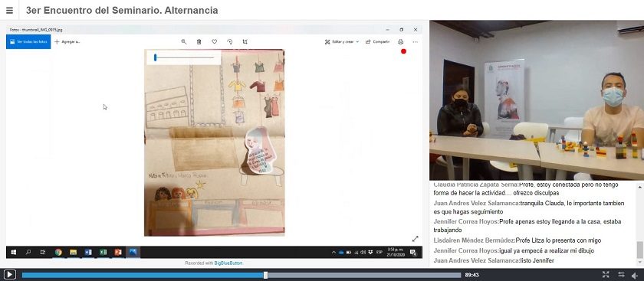Open Excel from the taskbar
644x281 pixels.
[103, 252]
